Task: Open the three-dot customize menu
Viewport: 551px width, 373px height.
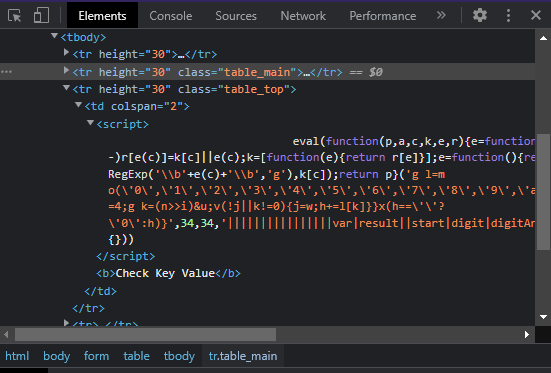Action: click(508, 15)
